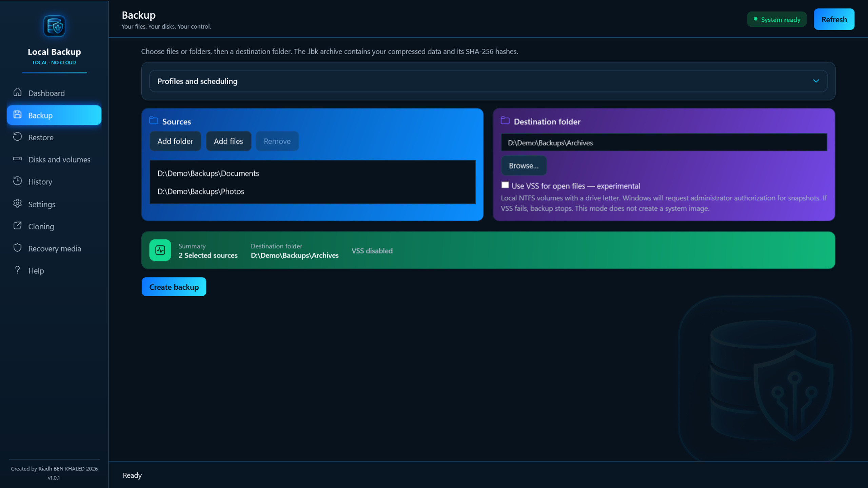Open the Settings page label
The height and width of the screenshot is (488, 868).
42,204
